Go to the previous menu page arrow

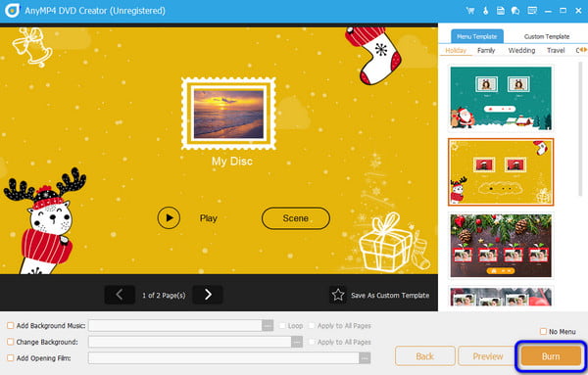120,295
